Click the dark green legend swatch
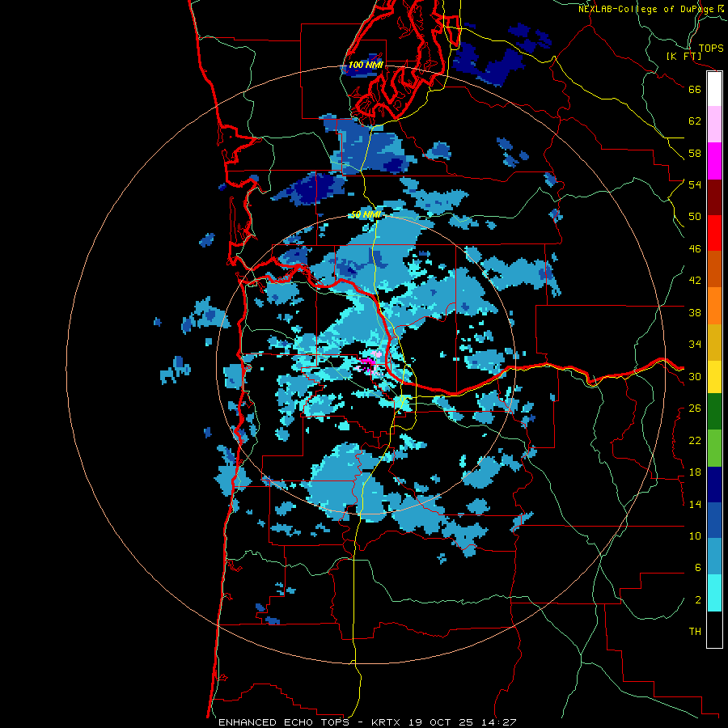 pos(714,412)
